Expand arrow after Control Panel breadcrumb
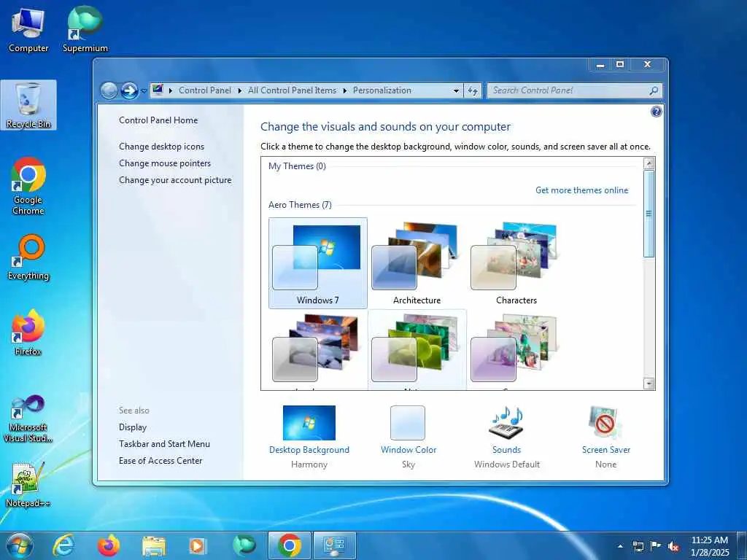Viewport: 747px width, 560px height. click(239, 90)
